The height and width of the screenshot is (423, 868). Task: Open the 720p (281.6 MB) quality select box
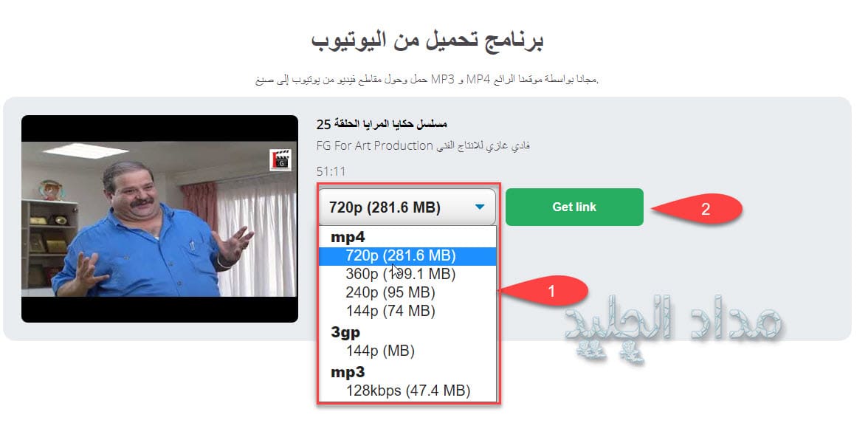coord(407,207)
